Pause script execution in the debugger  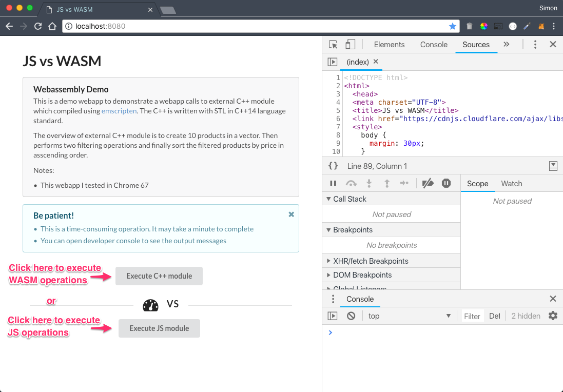click(x=333, y=183)
